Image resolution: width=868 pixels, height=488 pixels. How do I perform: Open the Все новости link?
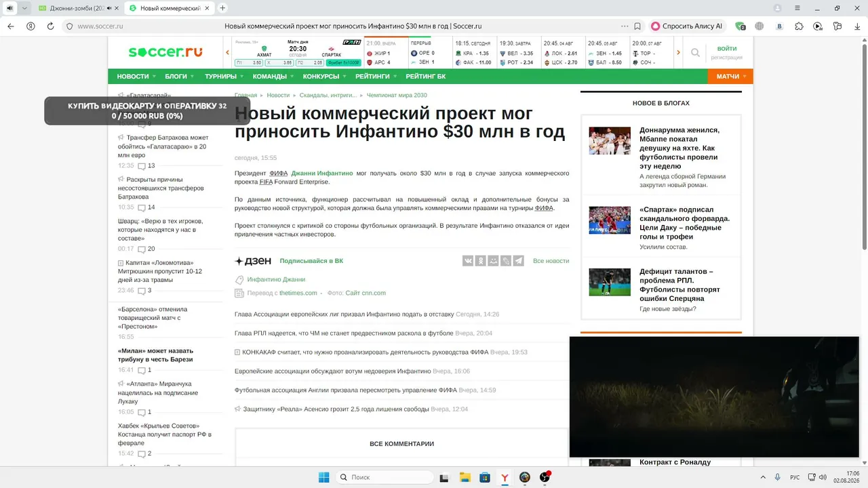click(x=551, y=261)
